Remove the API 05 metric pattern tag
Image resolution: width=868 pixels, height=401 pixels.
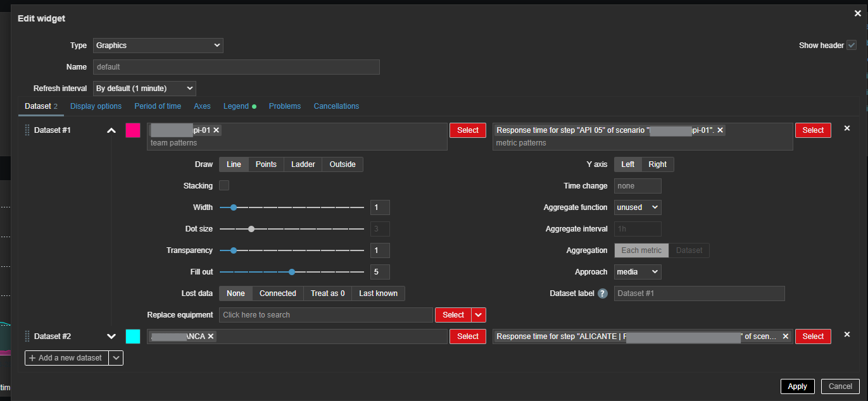point(720,130)
